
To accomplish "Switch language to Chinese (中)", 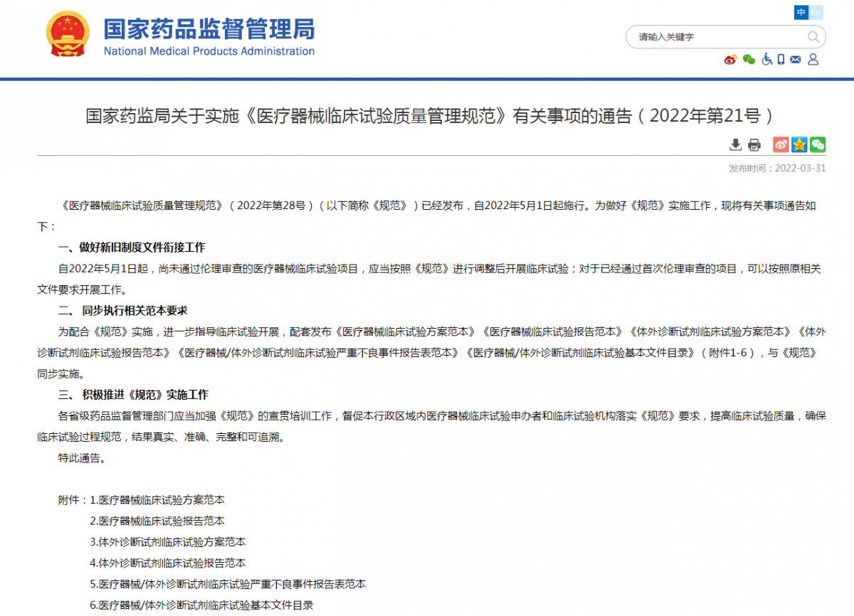I will tap(801, 12).
